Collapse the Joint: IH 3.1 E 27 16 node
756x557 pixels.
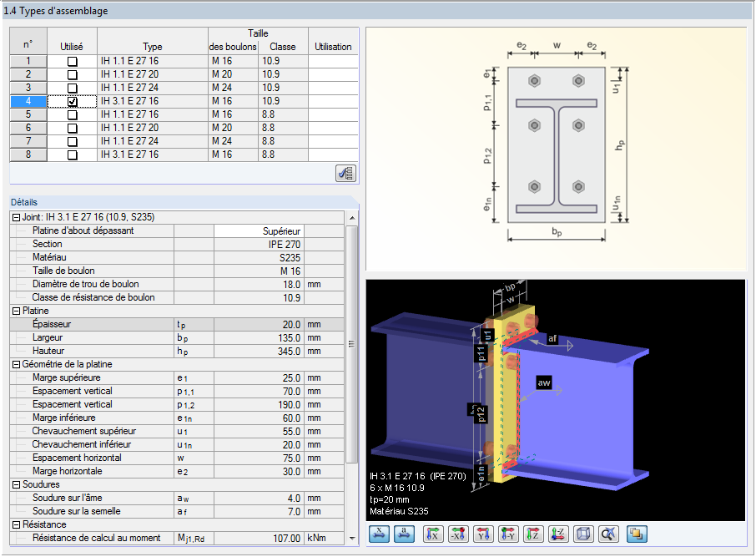(16, 218)
